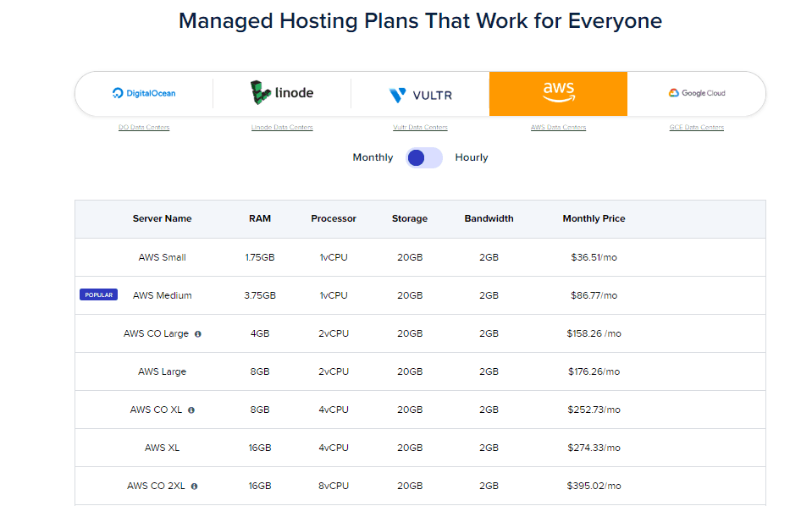This screenshot has height=506, width=812.
Task: Toggle the Monthly/Hourly pricing switch
Action: click(424, 157)
